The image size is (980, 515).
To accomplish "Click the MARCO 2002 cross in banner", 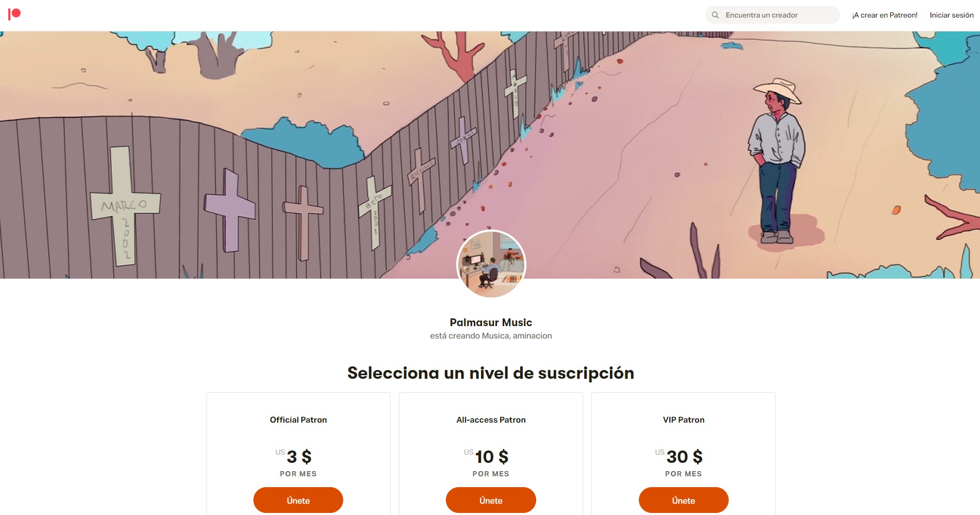I will [x=124, y=206].
